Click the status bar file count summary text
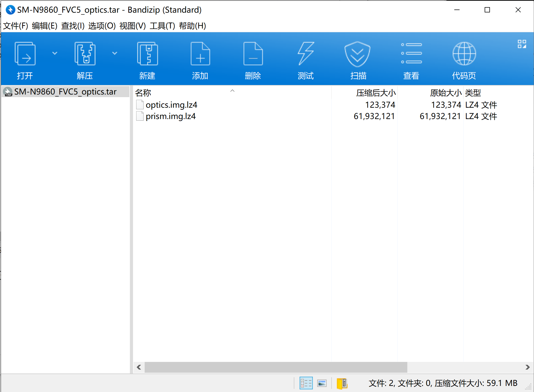Screen dimensions: 534x392 tap(443, 383)
